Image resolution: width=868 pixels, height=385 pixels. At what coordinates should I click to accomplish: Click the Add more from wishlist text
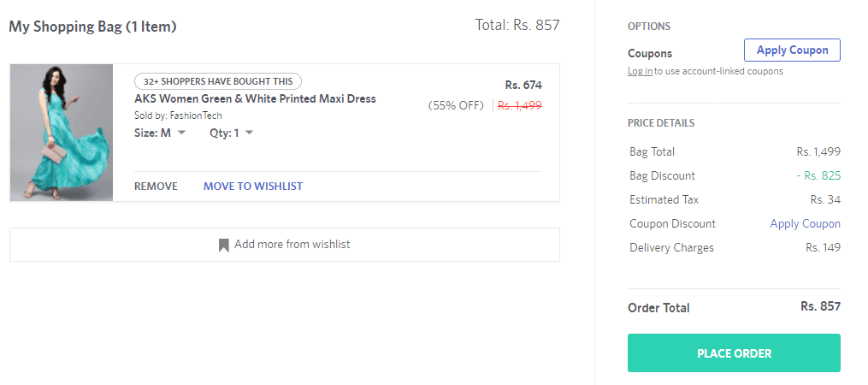[292, 245]
